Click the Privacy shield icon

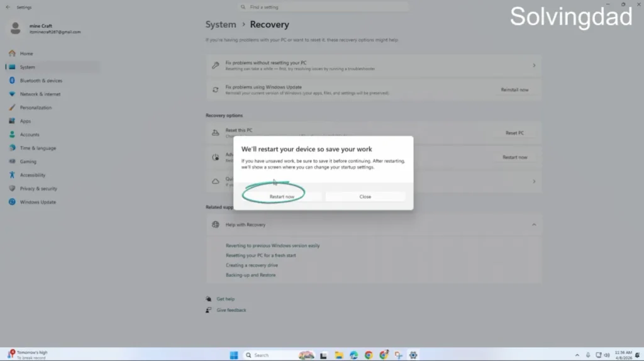(12, 189)
